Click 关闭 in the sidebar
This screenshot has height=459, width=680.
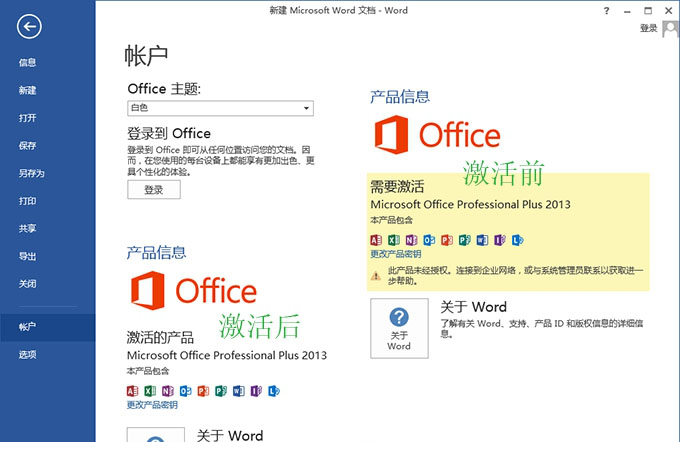(27, 284)
